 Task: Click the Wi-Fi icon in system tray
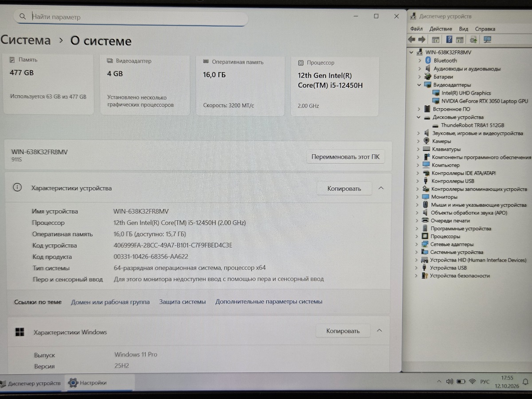click(x=472, y=382)
